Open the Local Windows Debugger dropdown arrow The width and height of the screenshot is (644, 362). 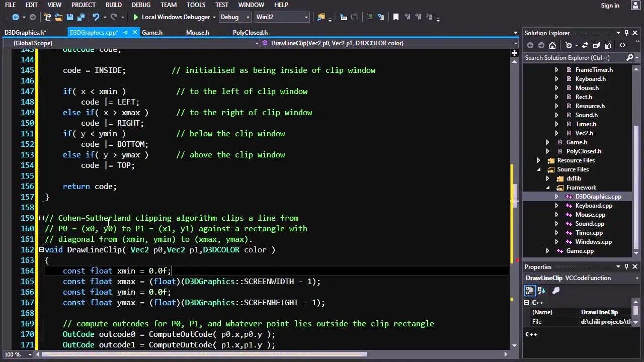(x=214, y=17)
